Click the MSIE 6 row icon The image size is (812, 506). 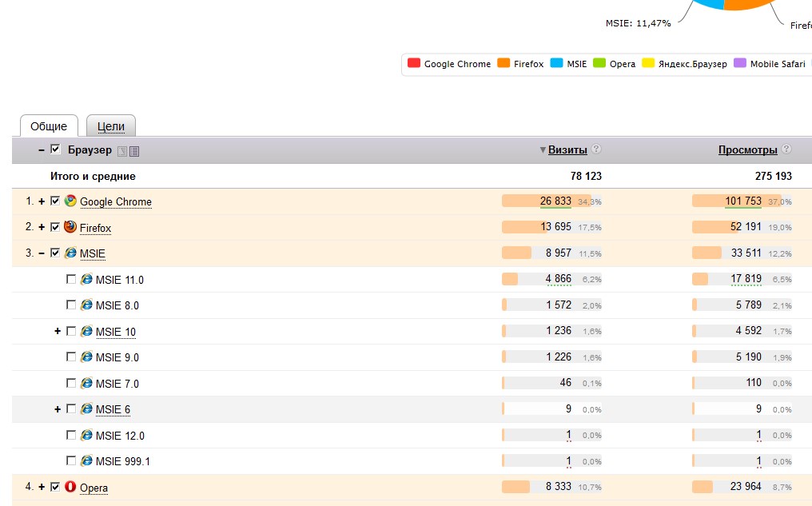click(x=86, y=409)
